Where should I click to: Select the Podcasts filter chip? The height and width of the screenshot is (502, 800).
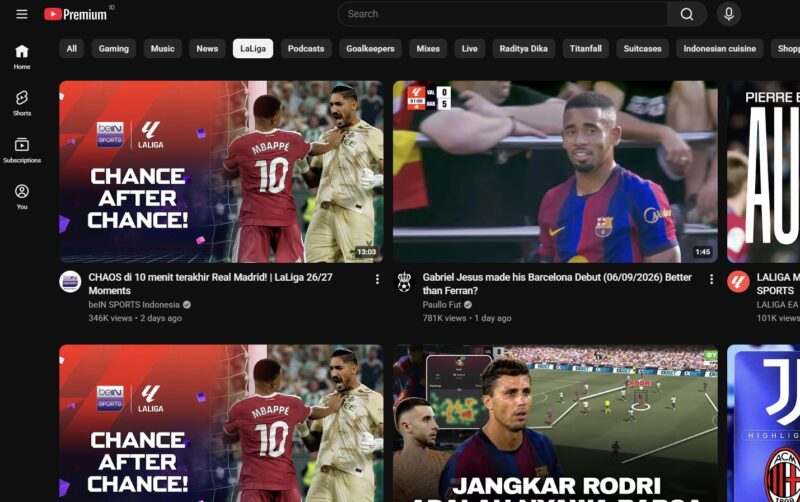(x=306, y=48)
